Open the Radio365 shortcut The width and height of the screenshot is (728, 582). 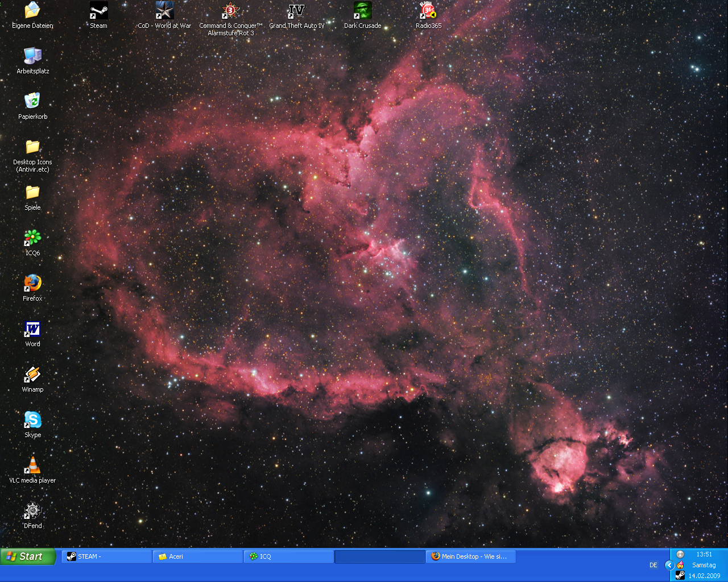(428, 11)
